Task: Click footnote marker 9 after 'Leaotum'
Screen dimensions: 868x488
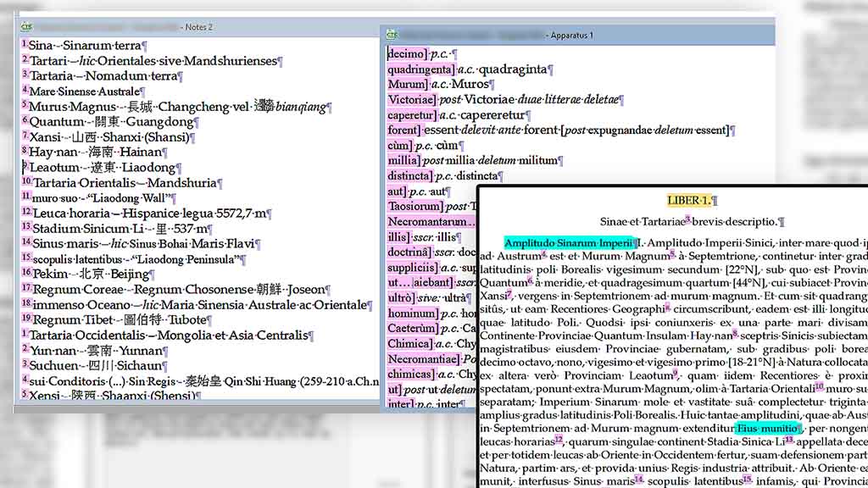Action: [676, 374]
